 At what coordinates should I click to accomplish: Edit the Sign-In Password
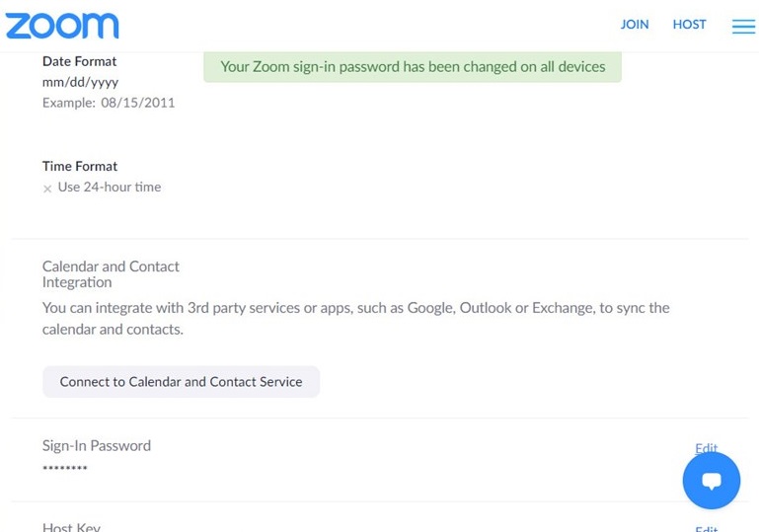pyautogui.click(x=706, y=448)
